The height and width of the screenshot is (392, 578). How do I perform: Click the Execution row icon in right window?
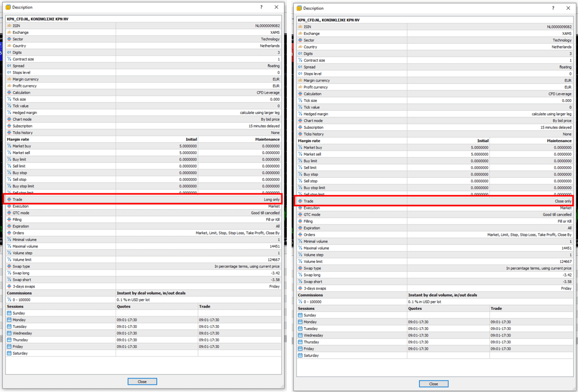click(300, 208)
